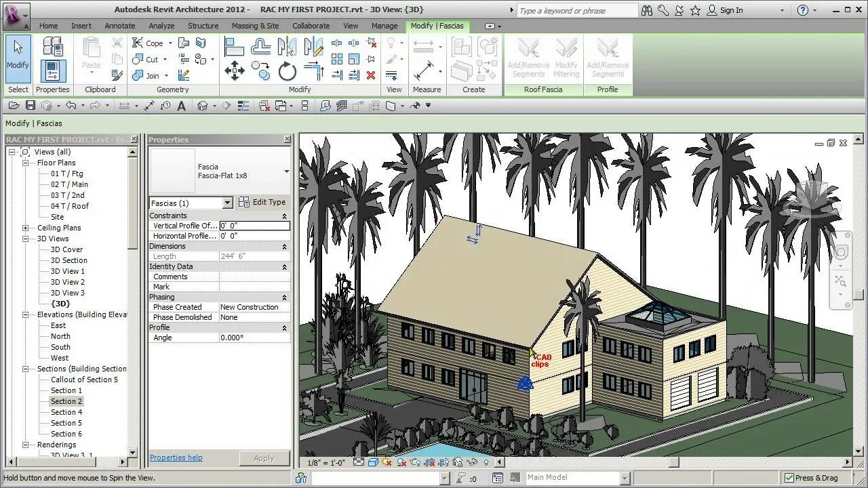The width and height of the screenshot is (868, 488).
Task: Select the Rotate tool
Action: pos(287,70)
